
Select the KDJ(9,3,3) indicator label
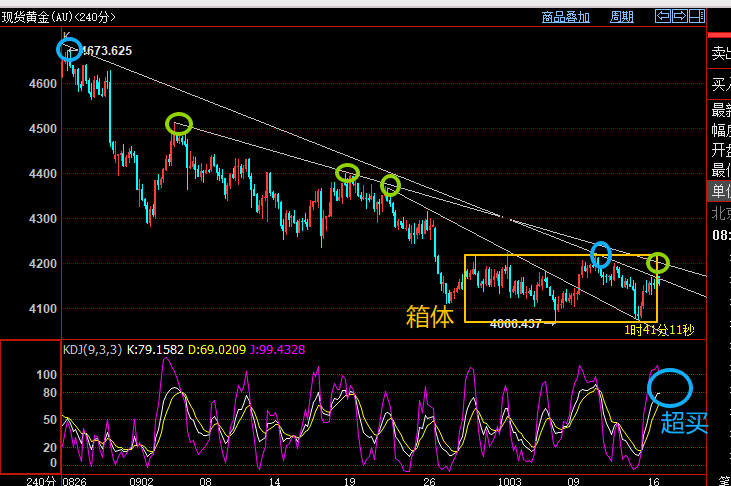click(92, 349)
